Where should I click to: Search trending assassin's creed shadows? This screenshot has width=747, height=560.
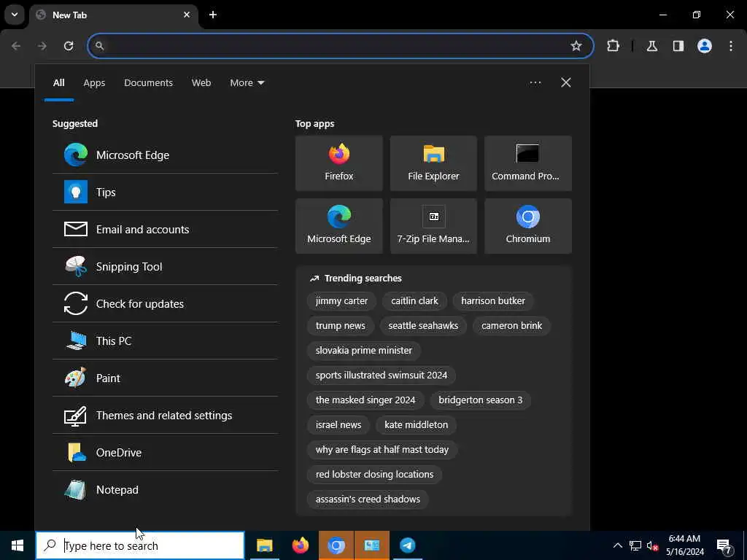point(368,499)
